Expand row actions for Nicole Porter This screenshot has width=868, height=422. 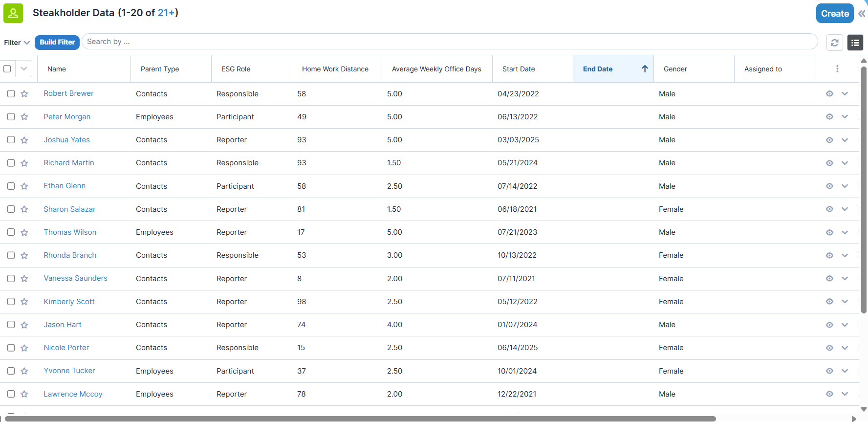click(845, 348)
